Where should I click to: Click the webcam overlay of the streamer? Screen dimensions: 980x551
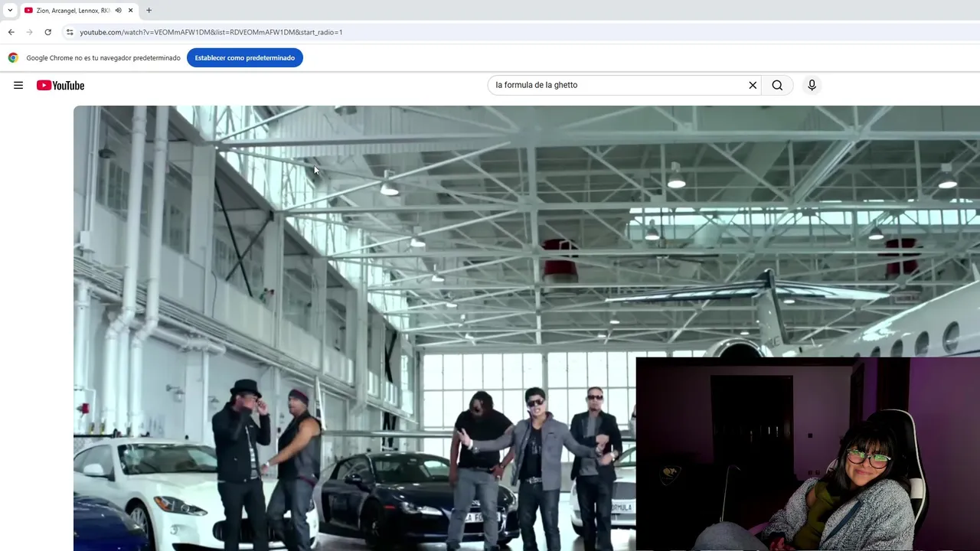click(x=808, y=454)
